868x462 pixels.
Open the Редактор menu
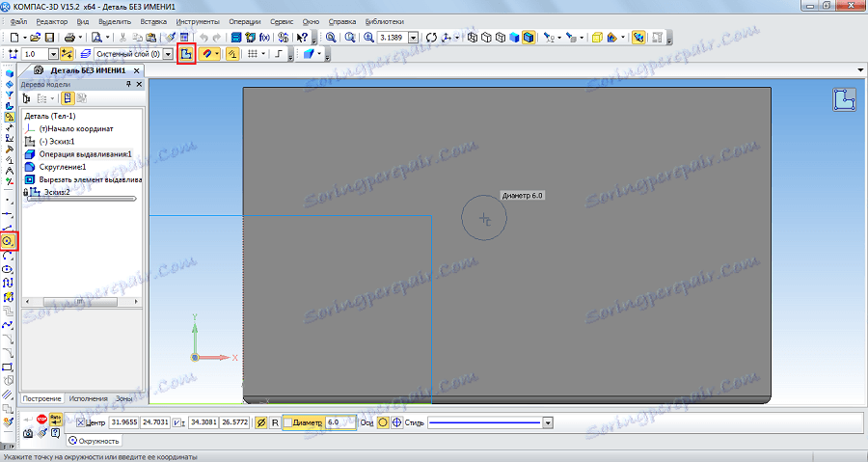tap(51, 21)
